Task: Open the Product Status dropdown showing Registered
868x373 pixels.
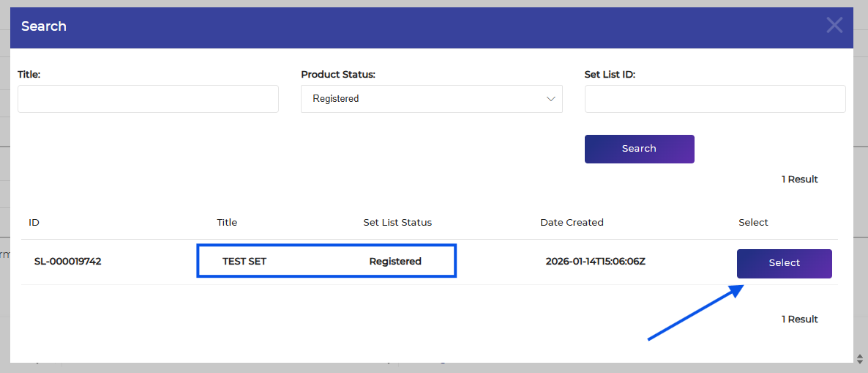Action: 430,99
